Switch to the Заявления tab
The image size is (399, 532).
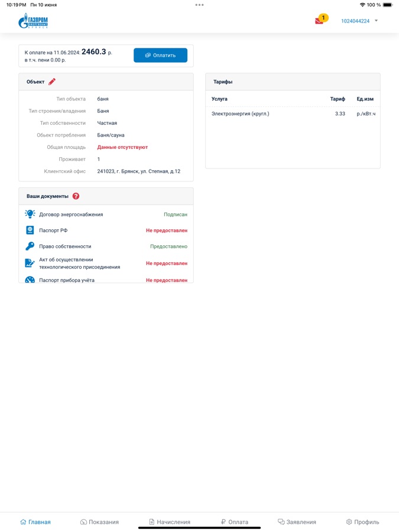297,522
